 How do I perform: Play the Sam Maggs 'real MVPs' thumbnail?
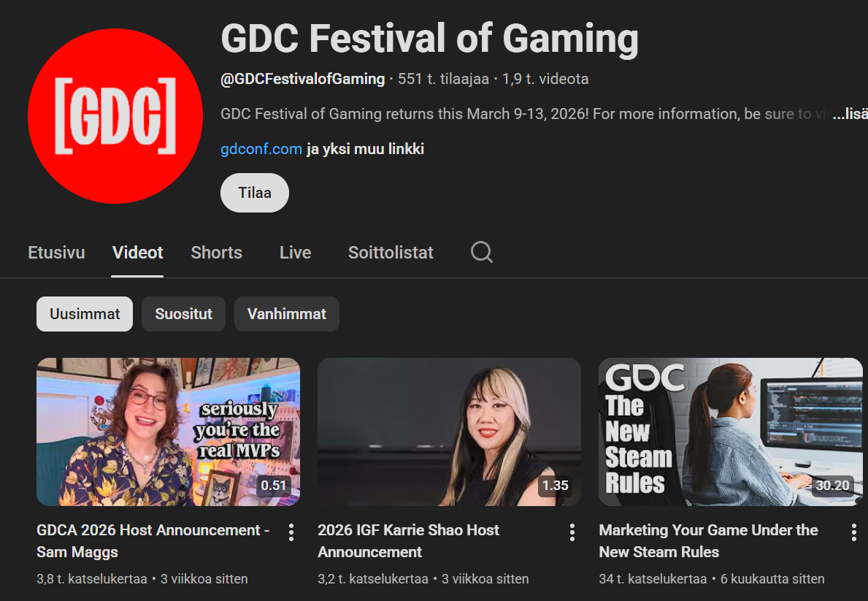coord(169,432)
